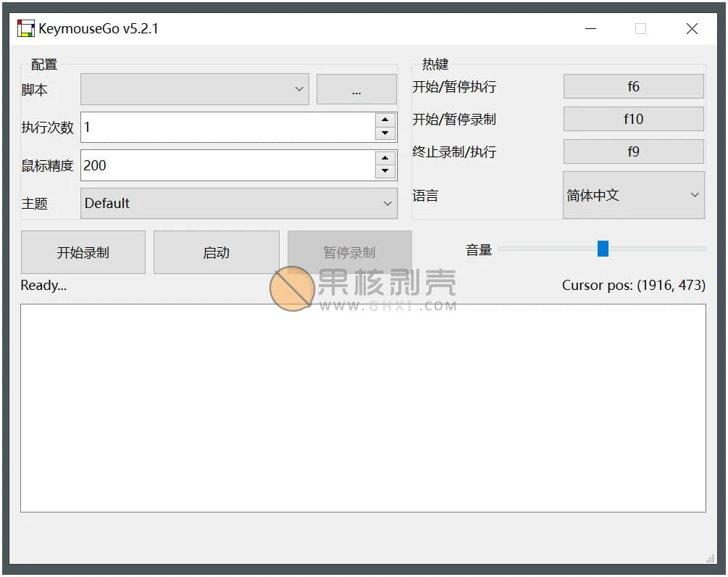The width and height of the screenshot is (728, 577).
Task: Decrement 鼠标精度 using its down arrow
Action: [385, 171]
